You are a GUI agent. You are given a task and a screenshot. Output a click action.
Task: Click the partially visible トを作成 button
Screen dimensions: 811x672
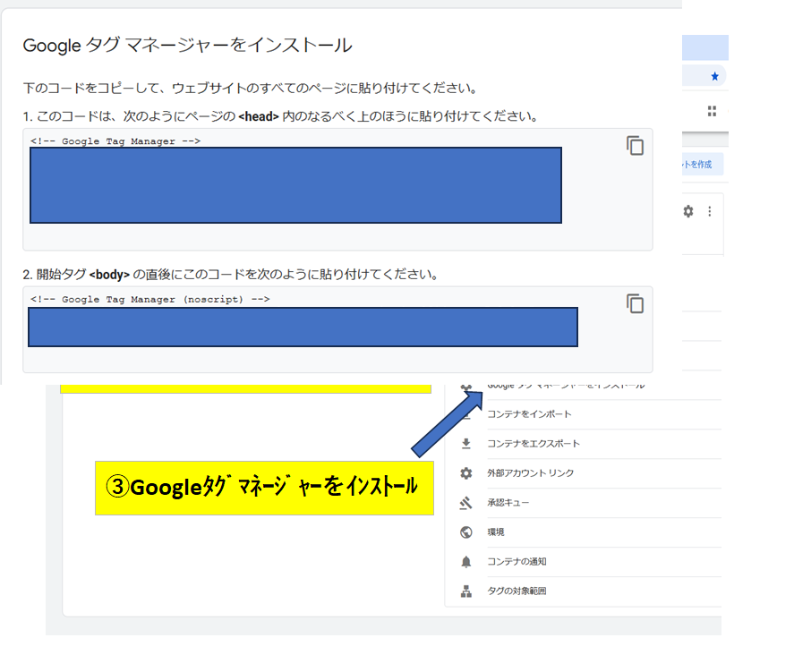(x=701, y=165)
